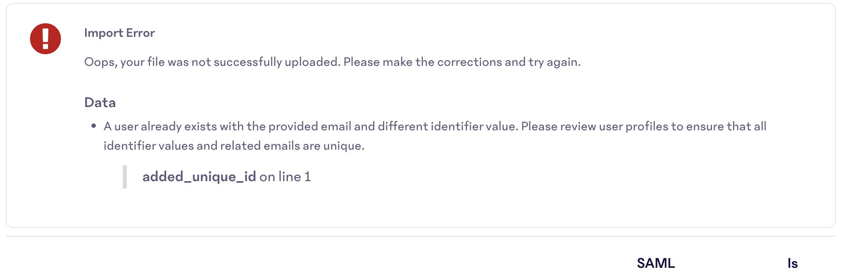868x278 pixels.
Task: Click the 'Is' column header
Action: coord(793,263)
